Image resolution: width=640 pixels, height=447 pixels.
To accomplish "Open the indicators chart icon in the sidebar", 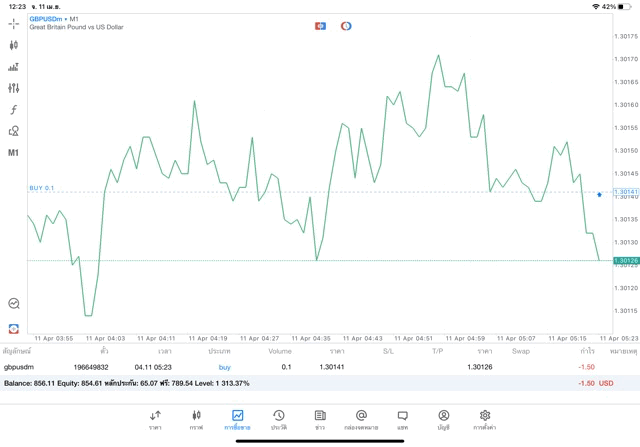I will click(x=13, y=67).
